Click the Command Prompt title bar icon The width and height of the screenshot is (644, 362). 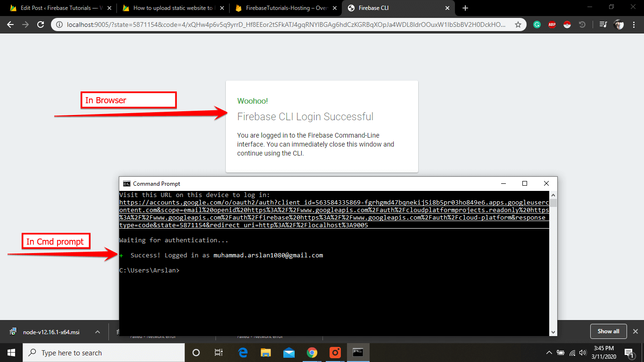(x=126, y=184)
